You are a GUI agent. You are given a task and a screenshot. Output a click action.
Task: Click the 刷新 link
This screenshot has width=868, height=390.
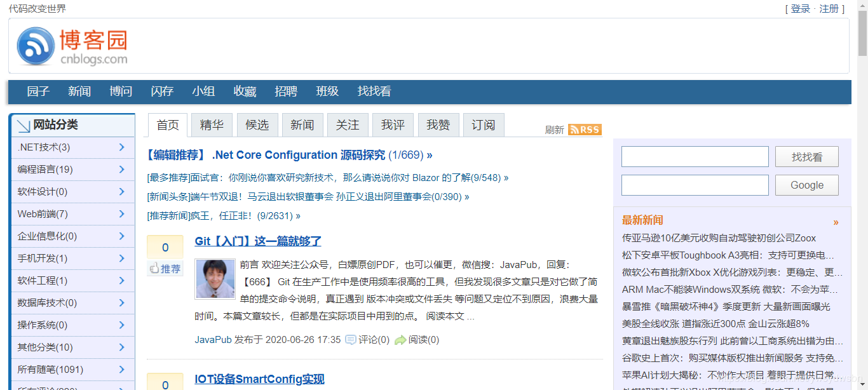(555, 130)
